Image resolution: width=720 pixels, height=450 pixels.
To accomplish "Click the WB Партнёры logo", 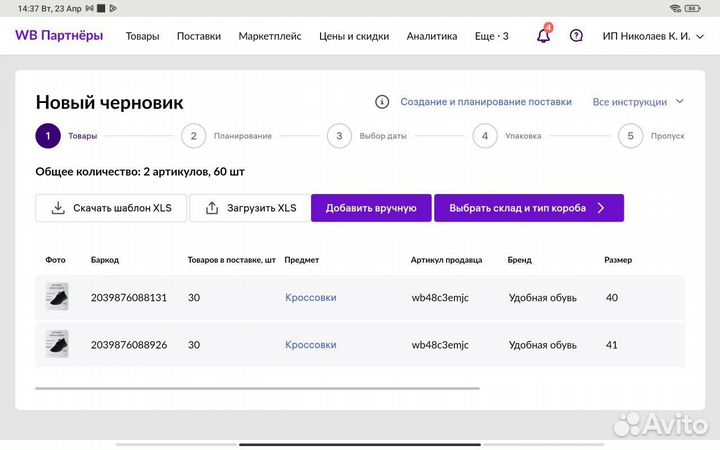I will tap(59, 36).
